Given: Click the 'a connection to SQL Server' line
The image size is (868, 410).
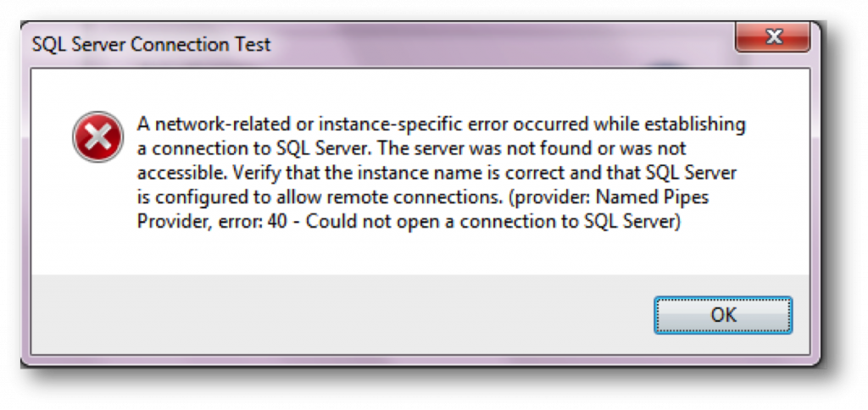Looking at the screenshot, I should pyautogui.click(x=411, y=149).
